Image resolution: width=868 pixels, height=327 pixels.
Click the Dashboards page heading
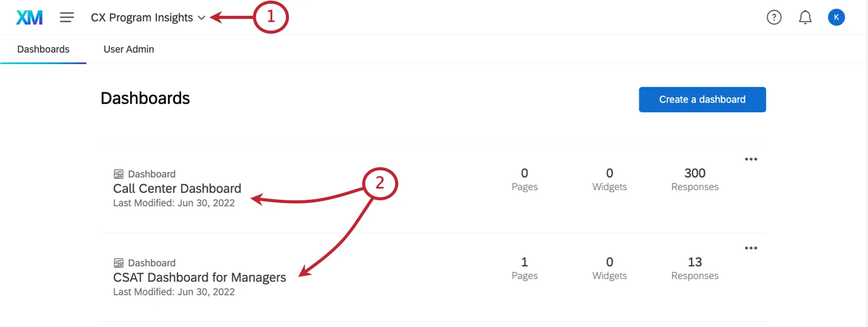click(145, 98)
